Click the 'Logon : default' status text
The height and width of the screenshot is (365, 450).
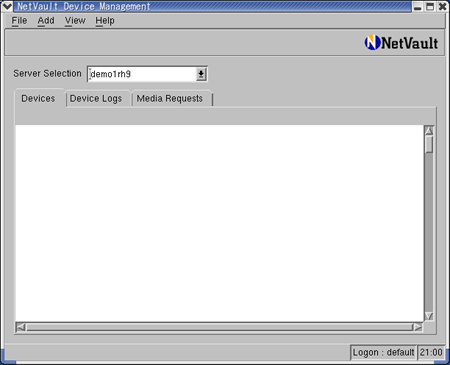coord(383,352)
